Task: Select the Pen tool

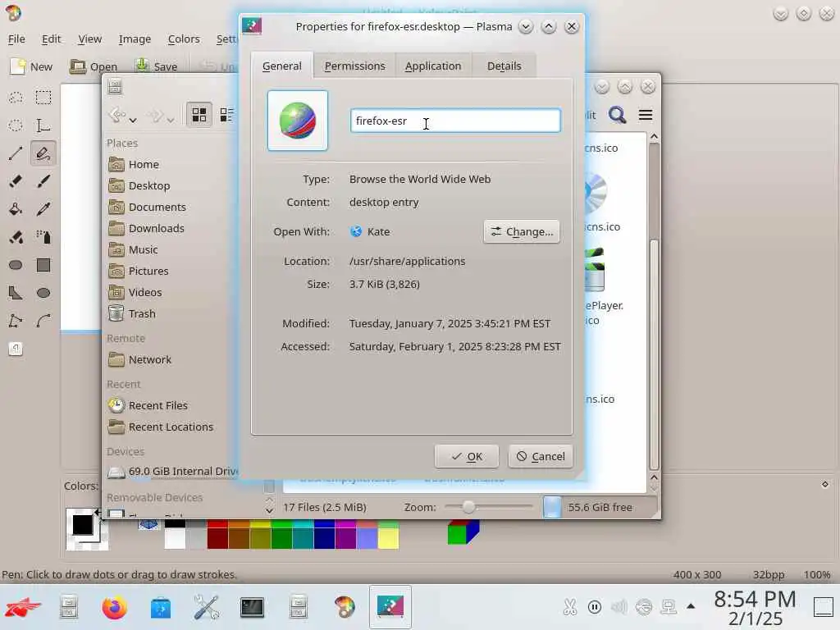Action: [x=43, y=153]
